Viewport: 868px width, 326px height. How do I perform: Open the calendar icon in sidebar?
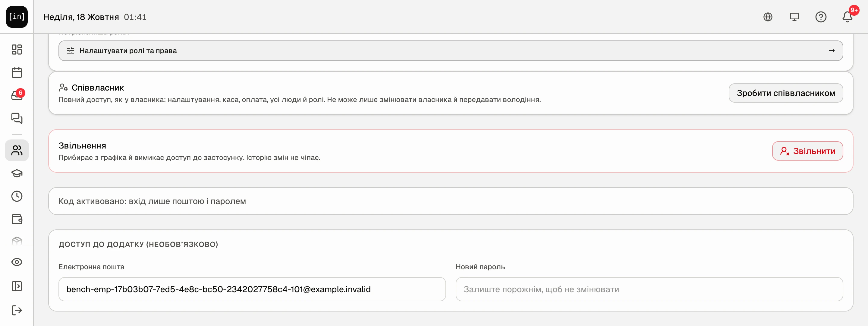click(x=17, y=72)
